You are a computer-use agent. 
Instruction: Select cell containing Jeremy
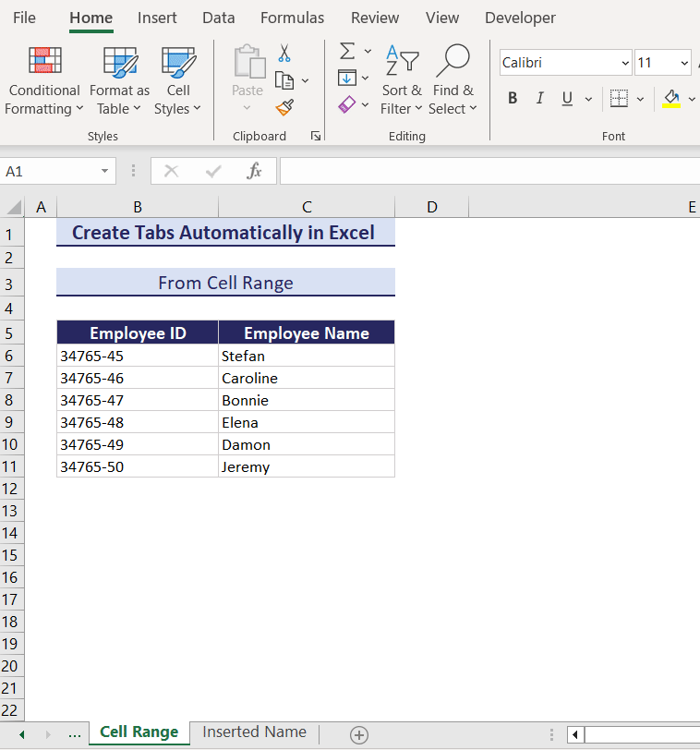click(307, 466)
